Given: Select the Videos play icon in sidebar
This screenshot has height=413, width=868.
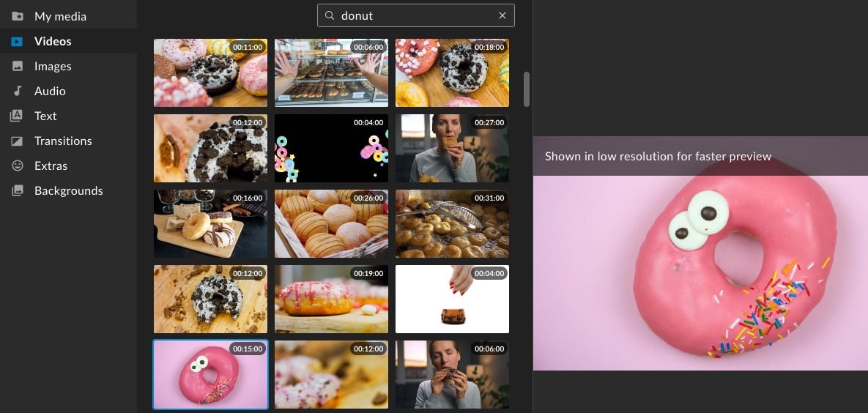Looking at the screenshot, I should pos(18,42).
